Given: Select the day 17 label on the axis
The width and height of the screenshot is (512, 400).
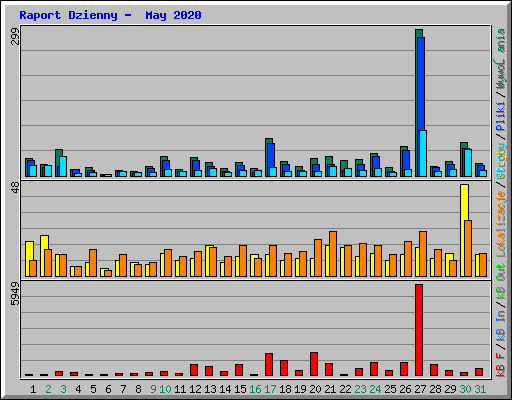Looking at the screenshot, I should point(270,389).
